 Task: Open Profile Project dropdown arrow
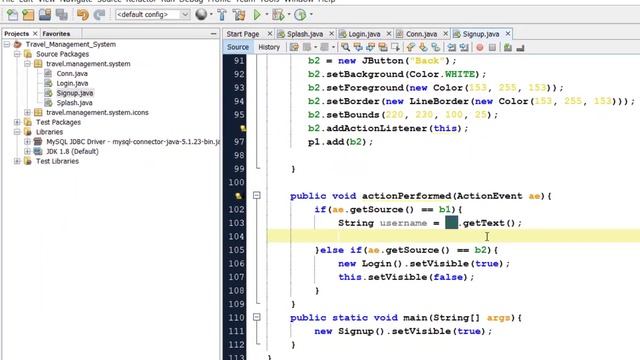pyautogui.click(x=311, y=15)
